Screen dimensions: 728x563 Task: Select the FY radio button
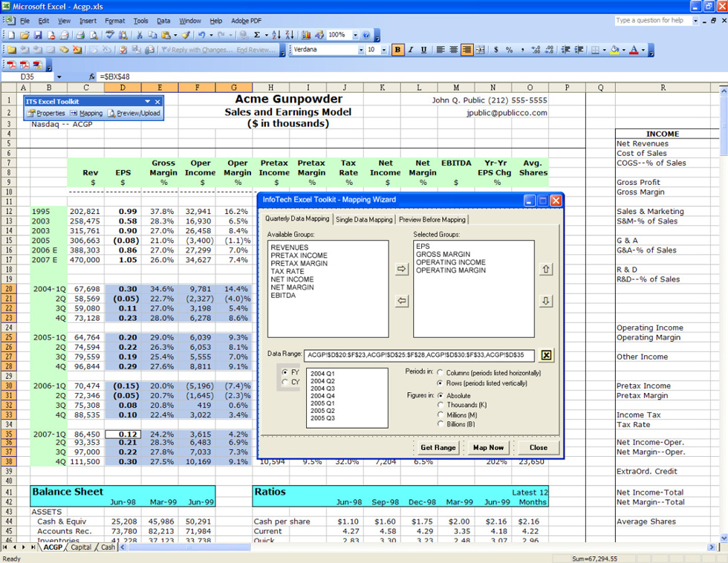click(x=285, y=372)
